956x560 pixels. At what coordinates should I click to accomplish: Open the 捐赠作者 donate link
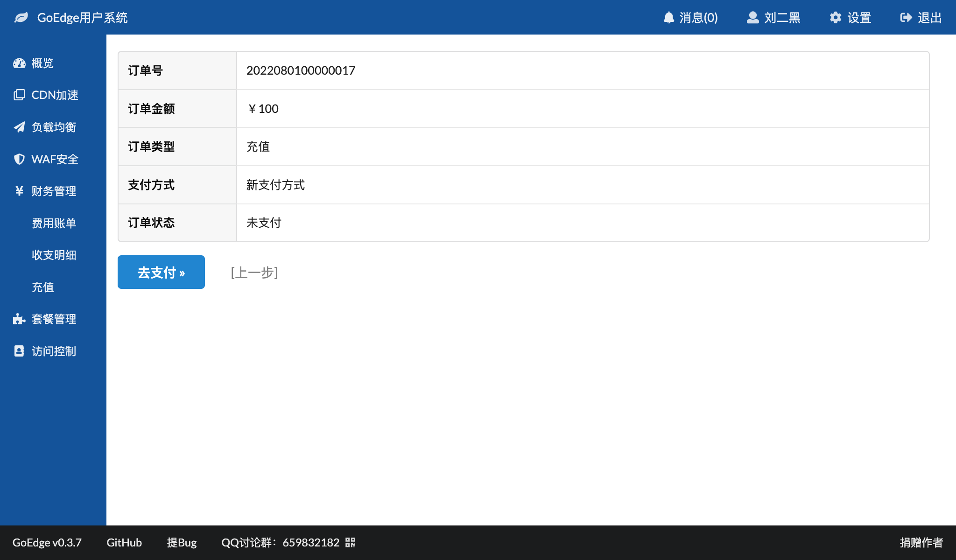(x=921, y=542)
